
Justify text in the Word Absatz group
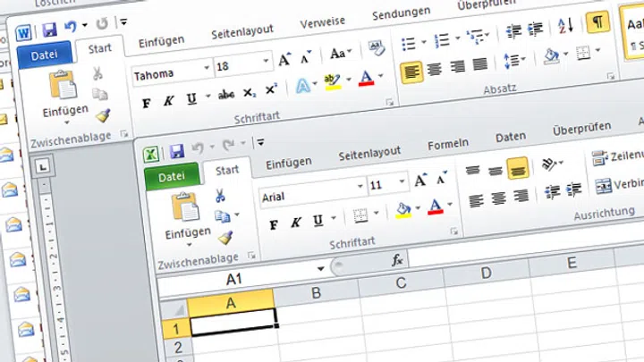tap(479, 64)
